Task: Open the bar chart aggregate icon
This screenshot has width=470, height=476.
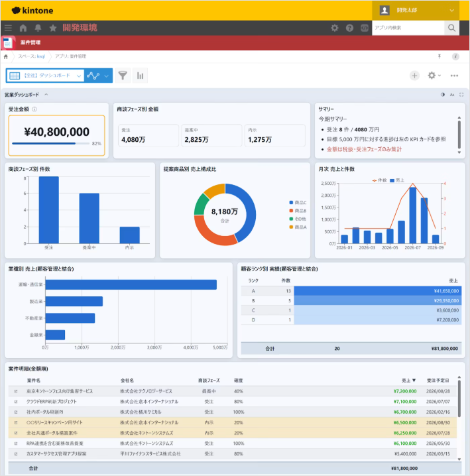Action: tap(140, 76)
